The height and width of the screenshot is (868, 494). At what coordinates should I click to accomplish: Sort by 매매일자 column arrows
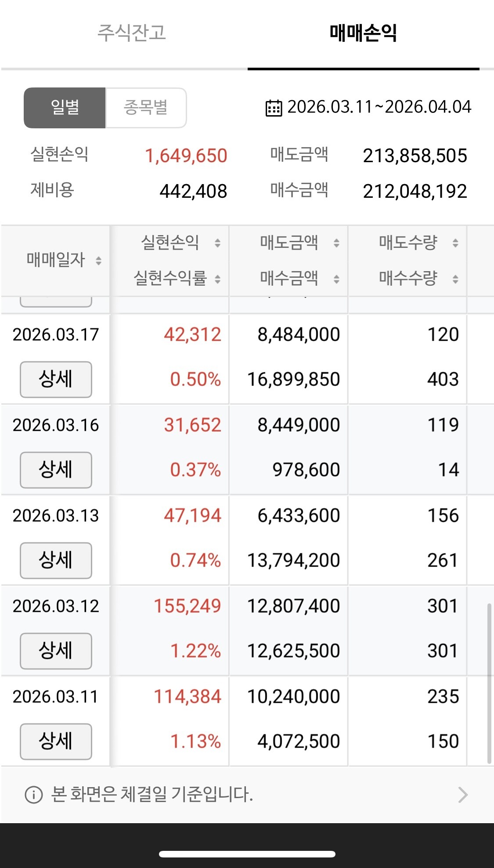[99, 261]
